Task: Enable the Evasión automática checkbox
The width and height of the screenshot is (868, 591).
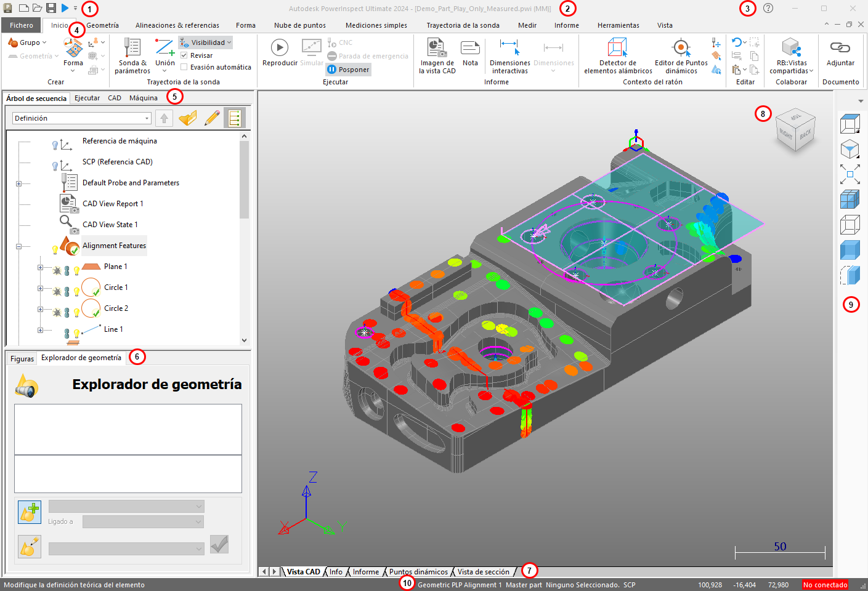Action: coord(184,67)
